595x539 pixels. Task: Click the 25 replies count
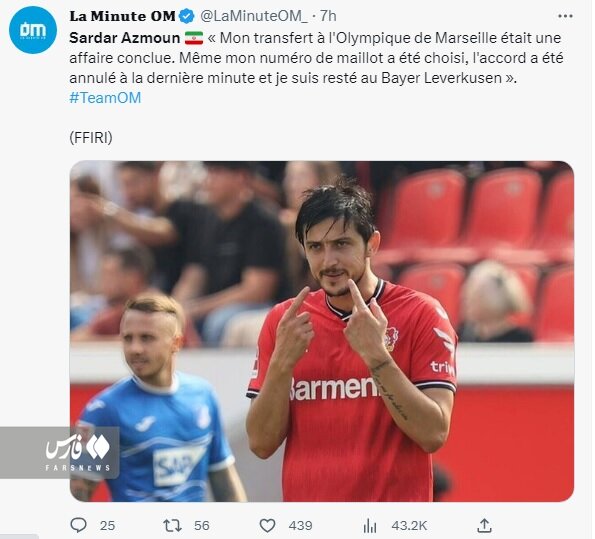107,526
